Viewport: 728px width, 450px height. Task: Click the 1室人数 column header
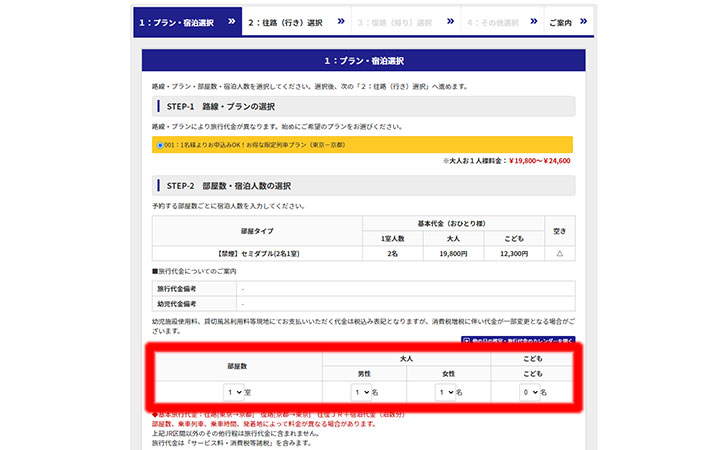pos(393,238)
